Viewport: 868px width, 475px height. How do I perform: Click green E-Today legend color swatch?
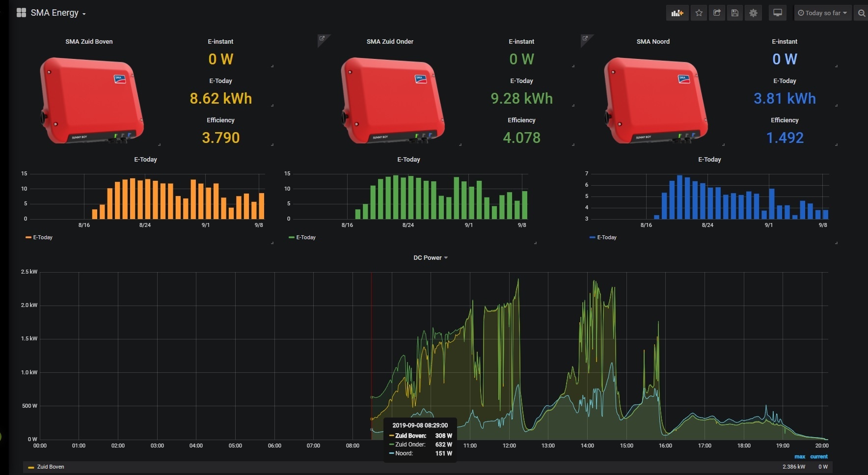[292, 237]
